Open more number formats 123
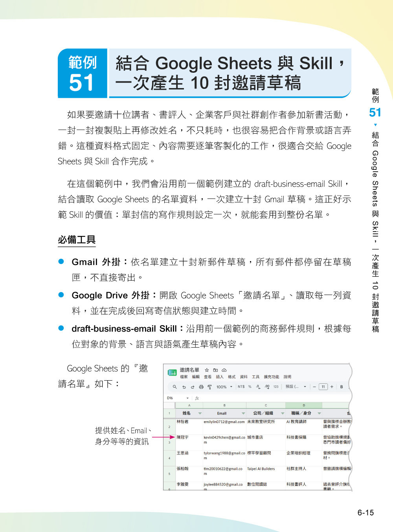The width and height of the screenshot is (393, 532). point(276,387)
